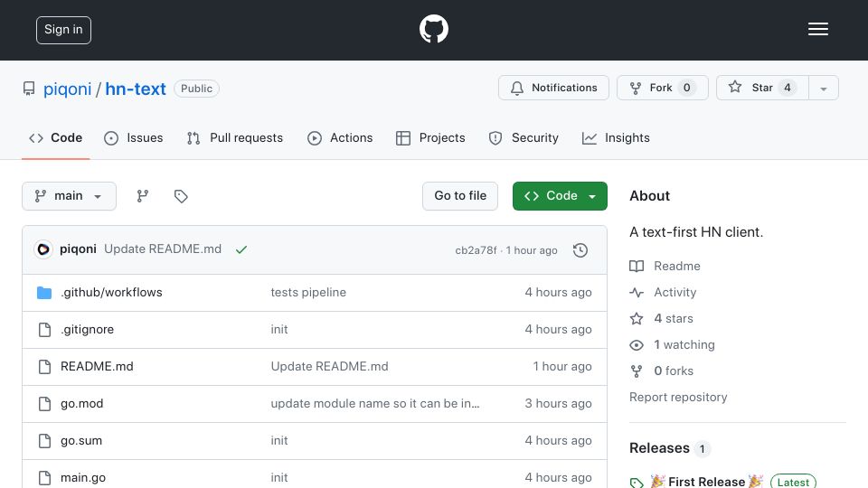868x488 pixels.
Task: Click the star icon beside 4 stars
Action: (x=637, y=318)
